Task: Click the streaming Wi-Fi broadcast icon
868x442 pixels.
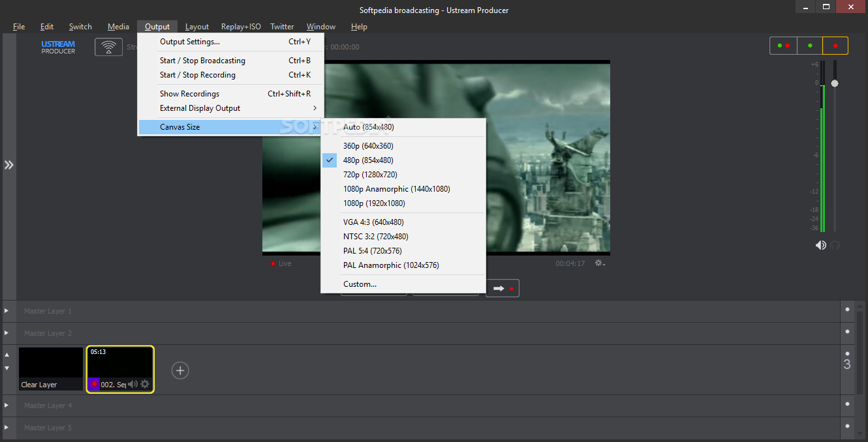Action: (108, 47)
